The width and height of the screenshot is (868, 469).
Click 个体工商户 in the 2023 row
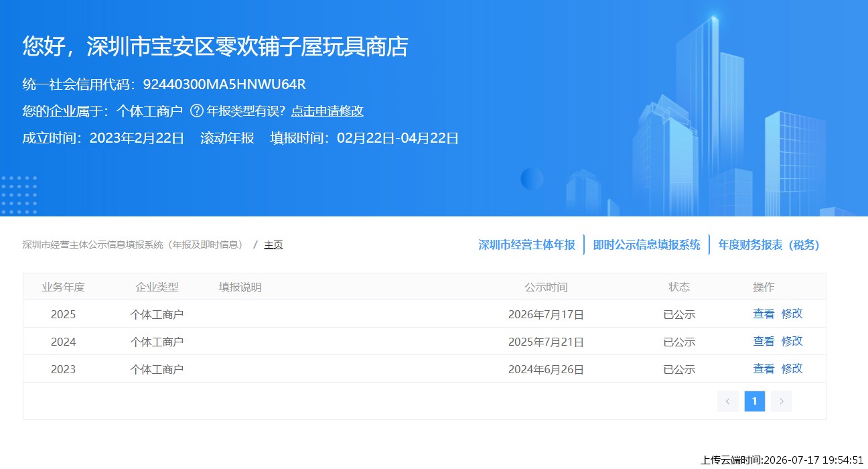pos(157,370)
